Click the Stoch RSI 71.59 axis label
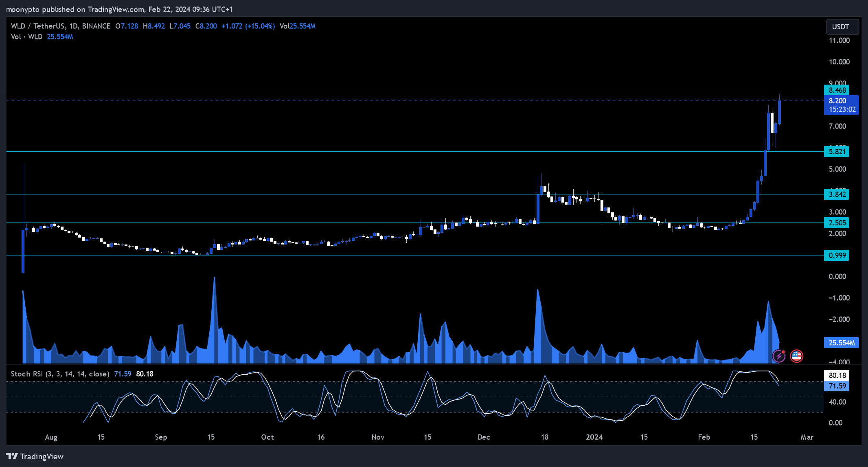868x467 pixels. tap(836, 386)
